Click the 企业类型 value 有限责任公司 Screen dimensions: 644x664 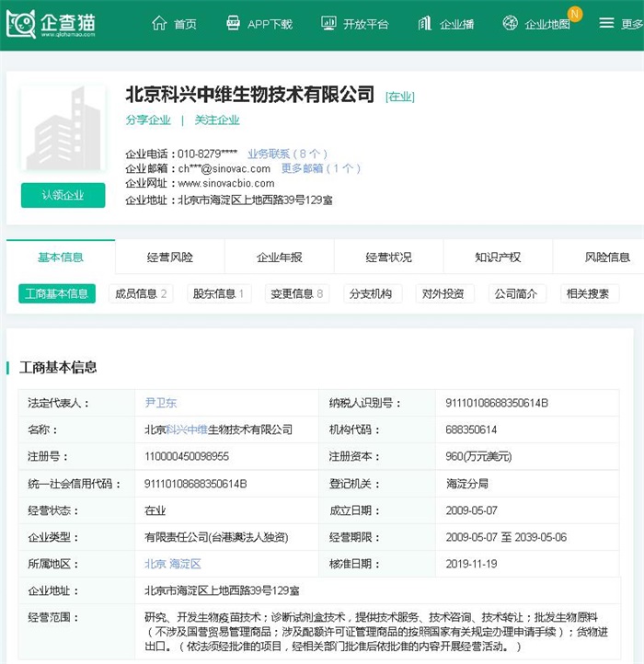tap(216, 537)
